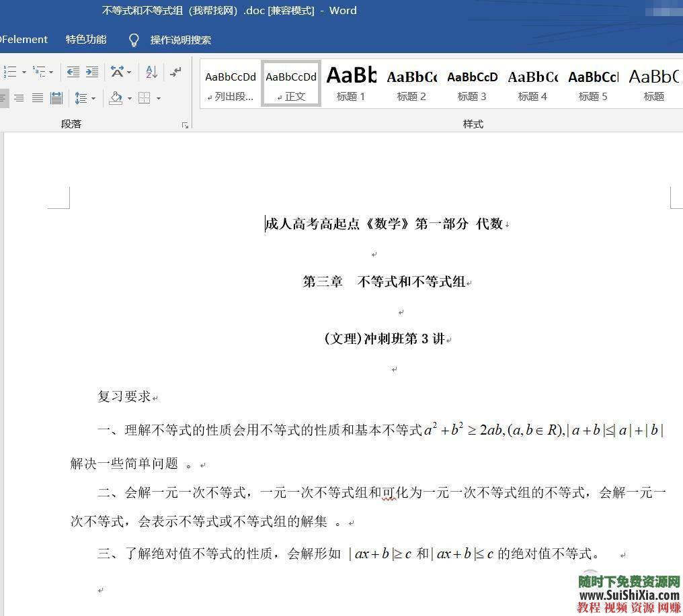This screenshot has width=683, height=616.
Task: Click the 特色功能 ribbon tab
Action: 85,40
